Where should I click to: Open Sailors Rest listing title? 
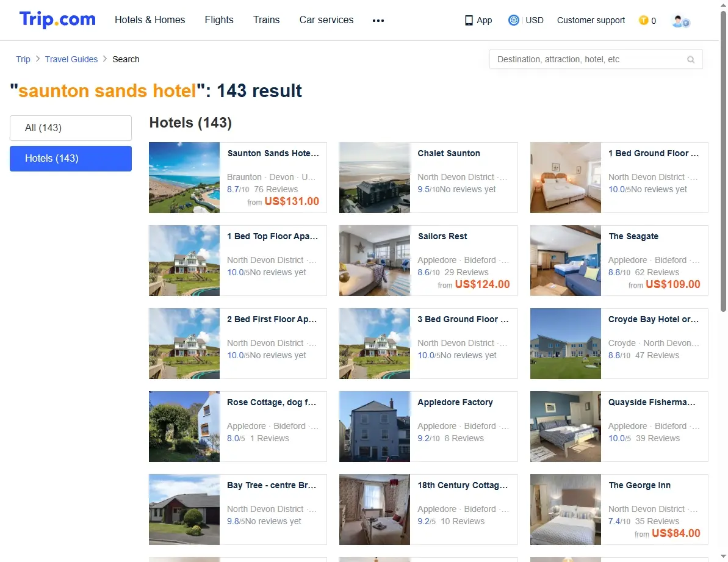pyautogui.click(x=442, y=237)
